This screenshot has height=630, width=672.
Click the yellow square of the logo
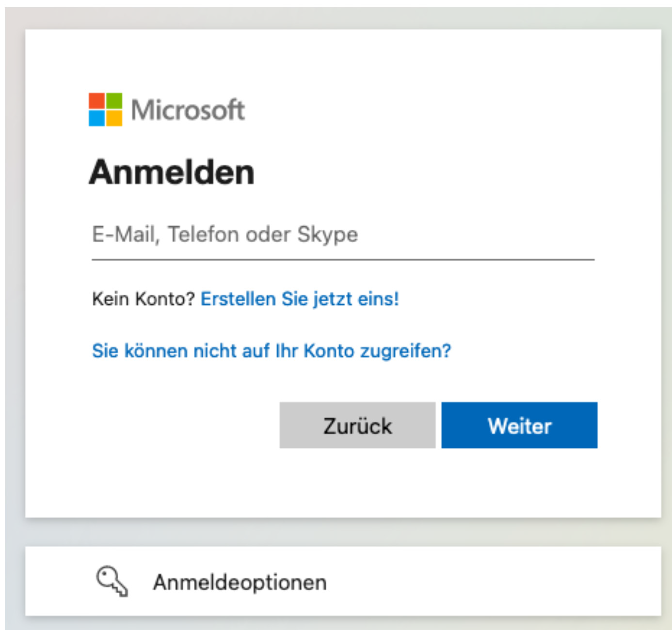pyautogui.click(x=114, y=118)
